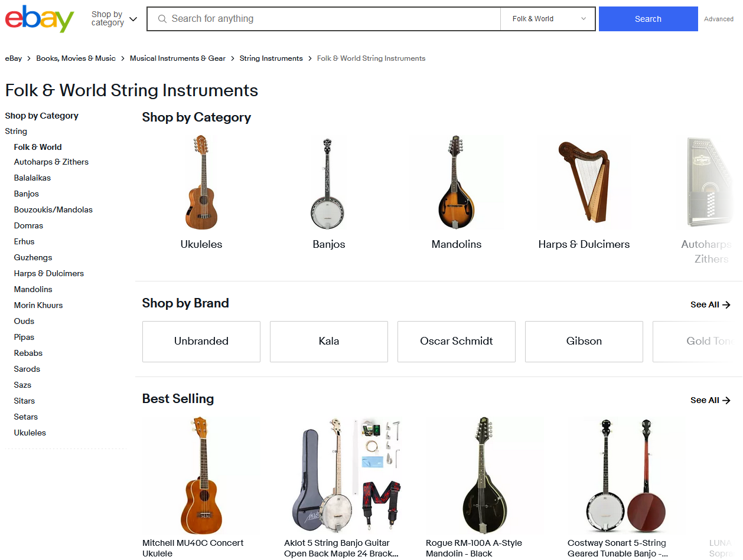Navigate to String Instruments breadcrumb
Screen dimensions: 743x560
pos(271,58)
